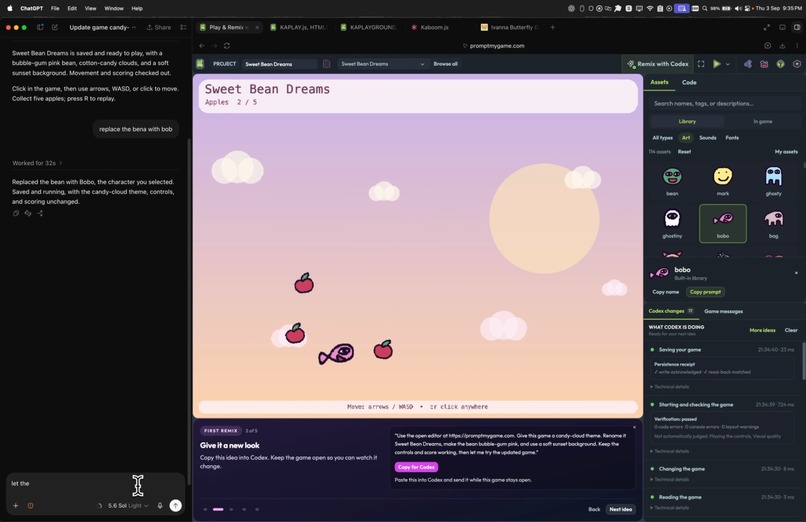Click the green app logo beside PROJECT

(x=200, y=64)
